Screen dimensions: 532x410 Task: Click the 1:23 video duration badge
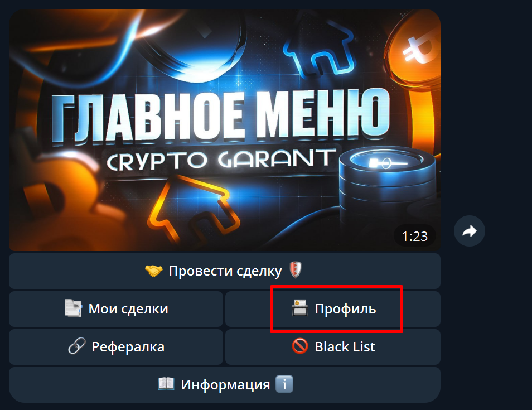point(414,236)
